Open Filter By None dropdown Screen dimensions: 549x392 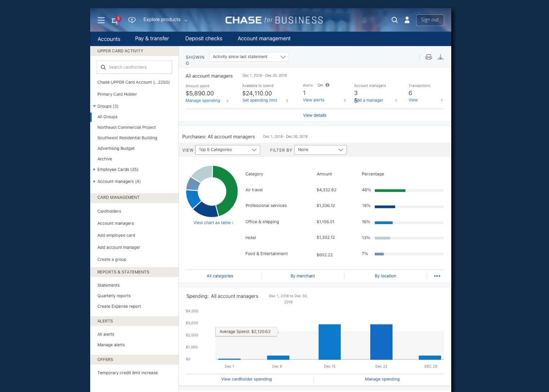pos(321,150)
